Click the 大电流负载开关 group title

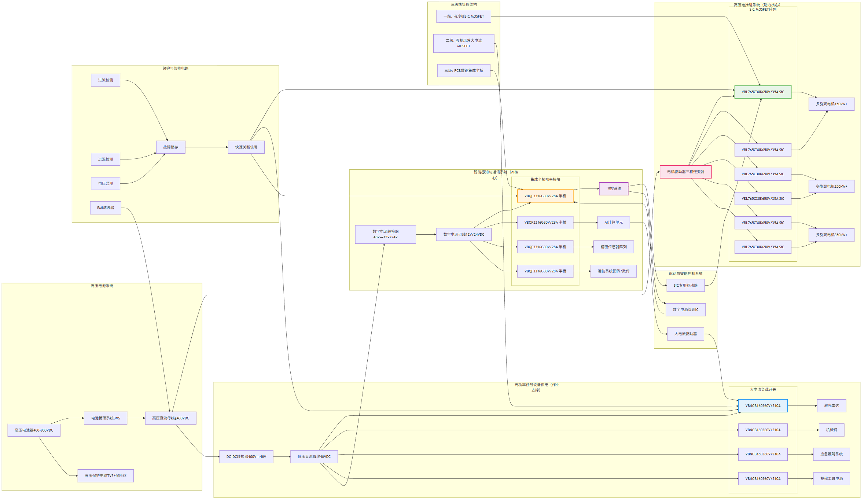(x=763, y=390)
